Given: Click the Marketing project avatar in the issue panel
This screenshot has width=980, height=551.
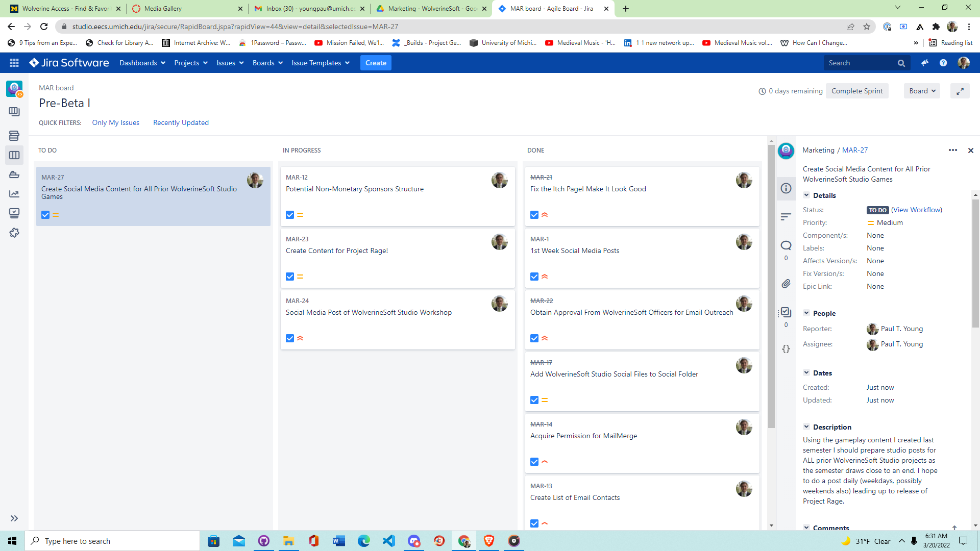Looking at the screenshot, I should click(x=786, y=151).
